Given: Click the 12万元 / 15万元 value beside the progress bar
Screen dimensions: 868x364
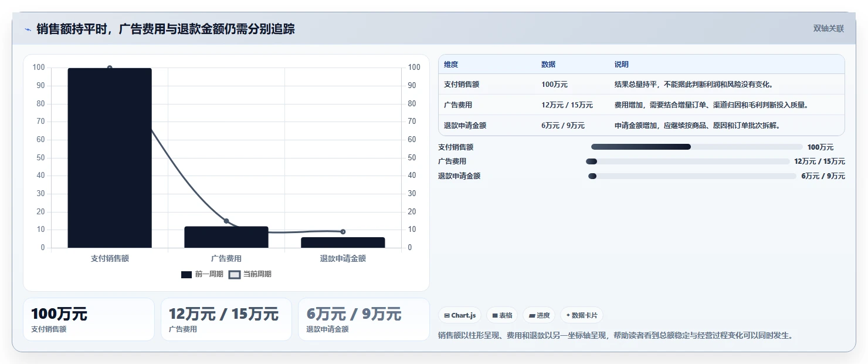Looking at the screenshot, I should [x=820, y=161].
